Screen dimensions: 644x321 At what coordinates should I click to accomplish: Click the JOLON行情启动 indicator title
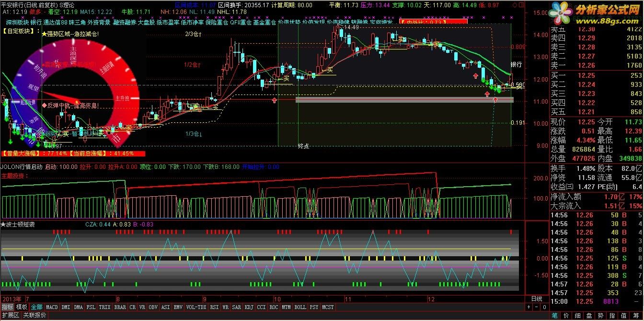pyautogui.click(x=22, y=167)
